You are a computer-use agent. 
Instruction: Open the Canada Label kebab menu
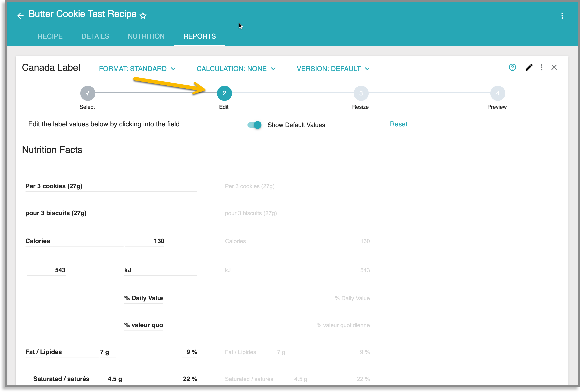click(x=542, y=67)
